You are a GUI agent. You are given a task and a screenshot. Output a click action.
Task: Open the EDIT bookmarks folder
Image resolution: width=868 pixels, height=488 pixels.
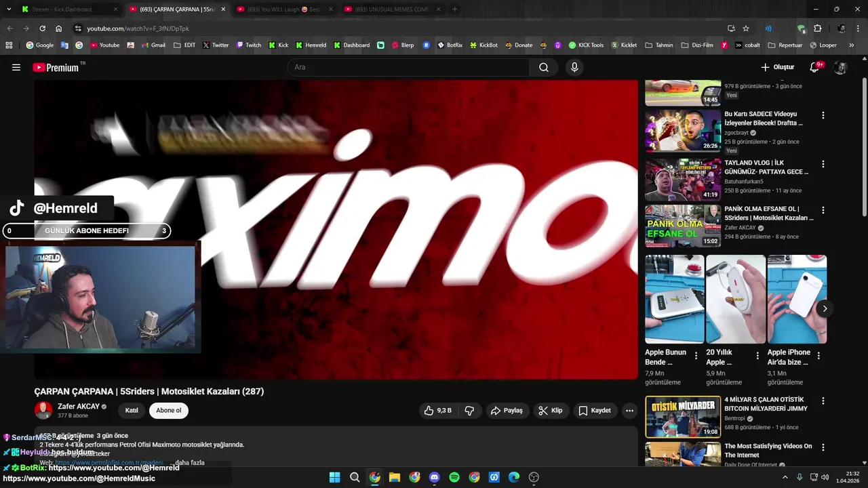184,45
